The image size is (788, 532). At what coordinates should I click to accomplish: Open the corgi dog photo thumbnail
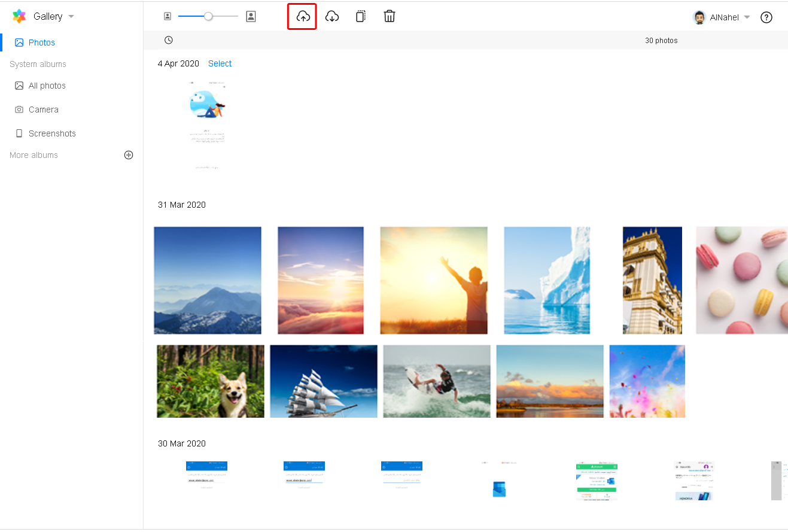pos(210,381)
